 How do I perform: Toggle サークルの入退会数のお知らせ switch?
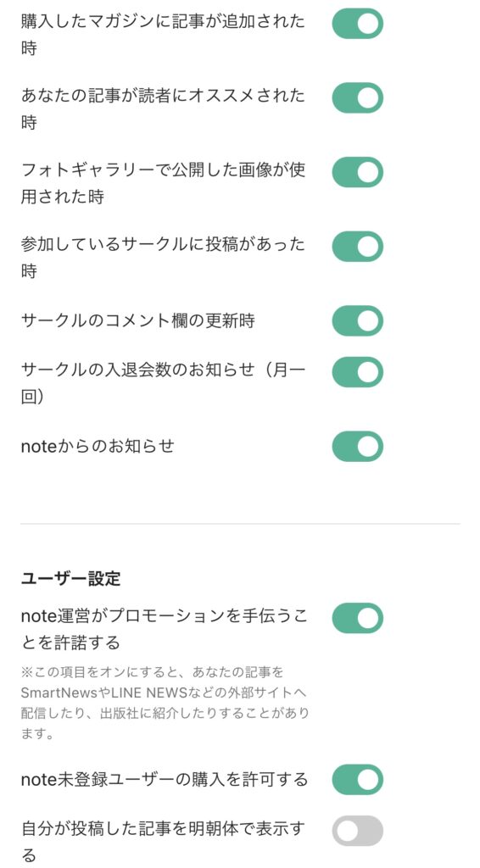pos(358,372)
